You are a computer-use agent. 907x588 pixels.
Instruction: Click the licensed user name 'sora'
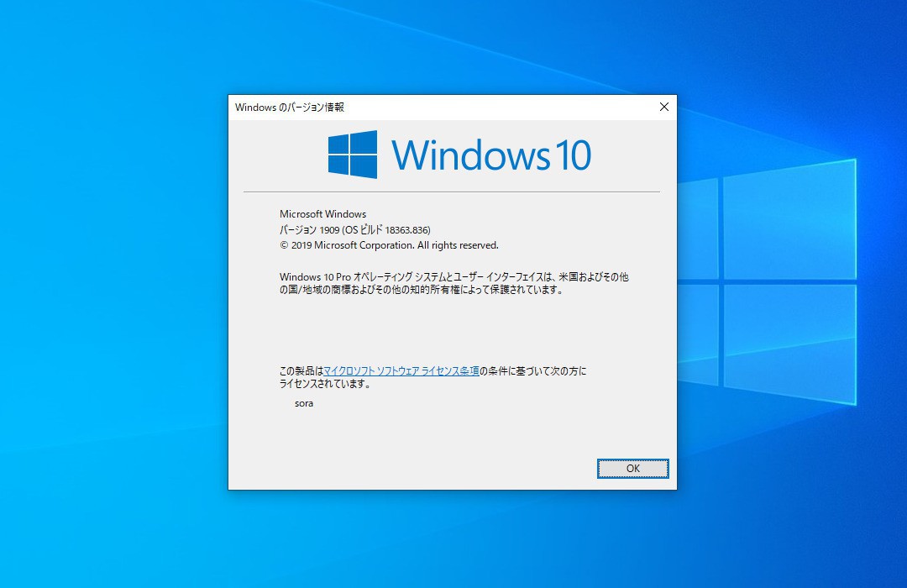click(x=304, y=403)
